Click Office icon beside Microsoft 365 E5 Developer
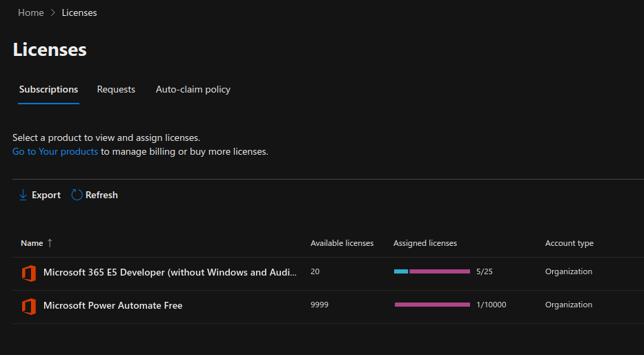Screen dimensions: 644x355 29,274
